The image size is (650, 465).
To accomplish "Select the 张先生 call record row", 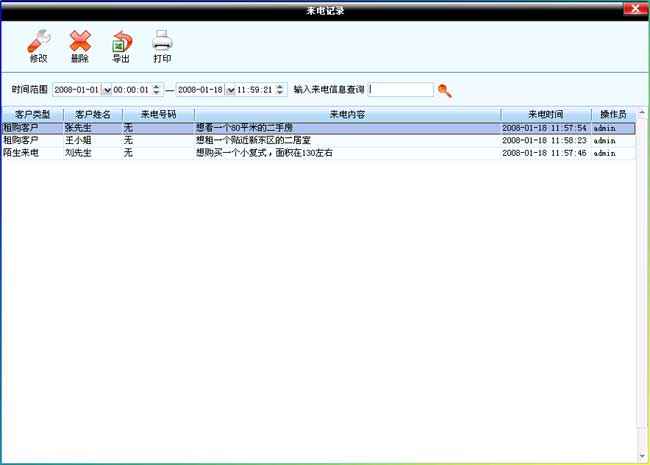I will click(x=300, y=128).
